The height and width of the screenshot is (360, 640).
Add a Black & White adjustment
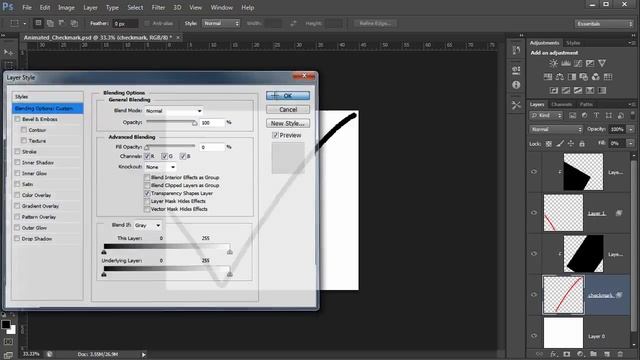click(x=572, y=77)
